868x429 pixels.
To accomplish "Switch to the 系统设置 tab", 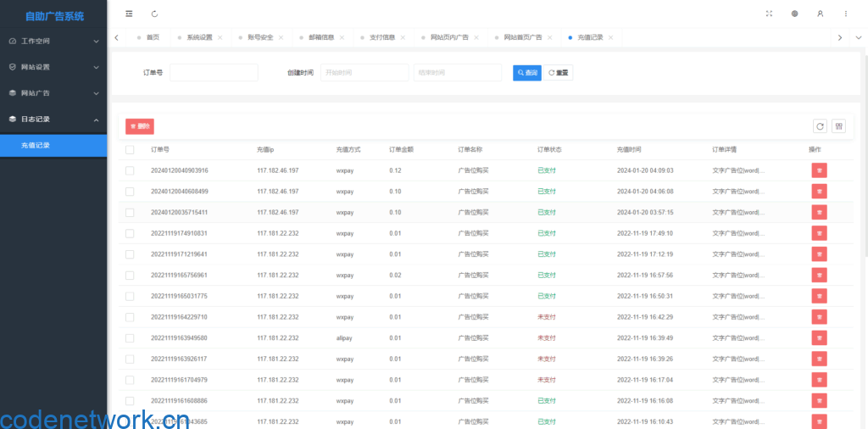I will 199,37.
